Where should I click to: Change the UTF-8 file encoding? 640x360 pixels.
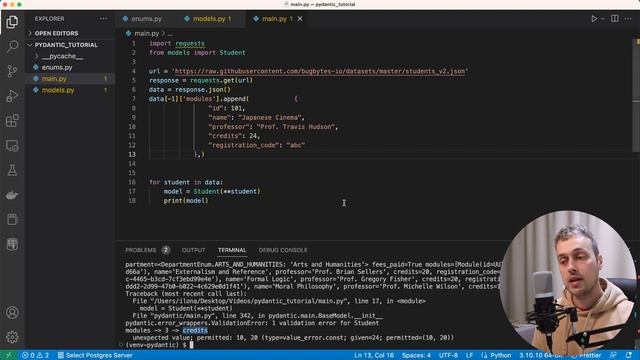pos(448,355)
